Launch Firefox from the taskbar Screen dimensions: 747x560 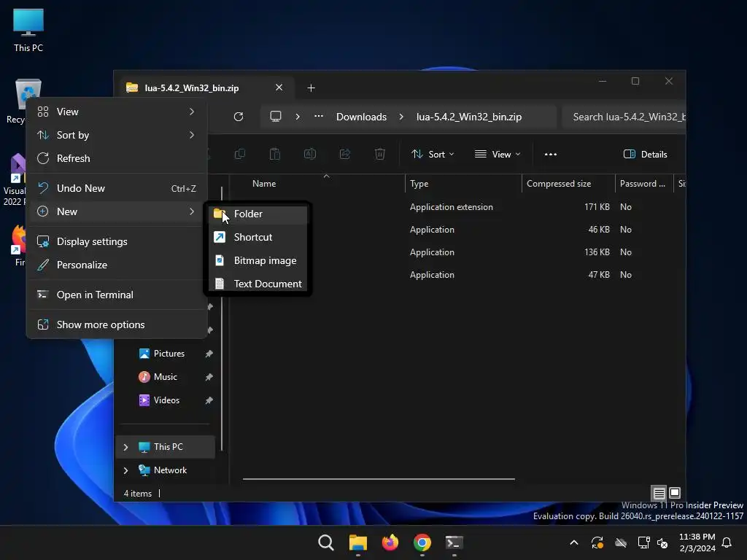pos(390,542)
